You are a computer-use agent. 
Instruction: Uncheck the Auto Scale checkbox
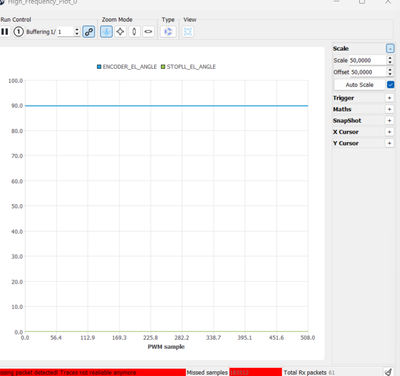tap(390, 85)
